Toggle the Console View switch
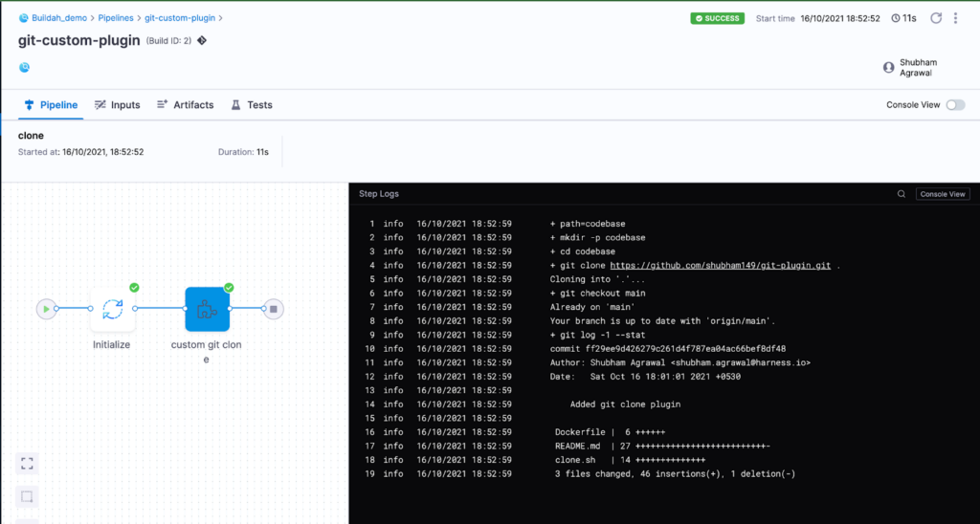Viewport: 980px width, 524px height. [x=956, y=105]
